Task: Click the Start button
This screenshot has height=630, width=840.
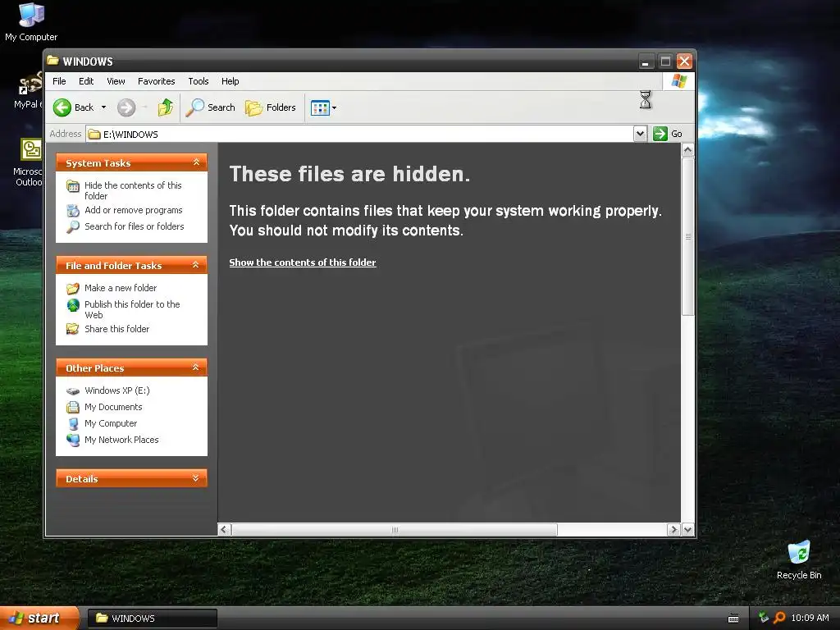Action: 39,619
